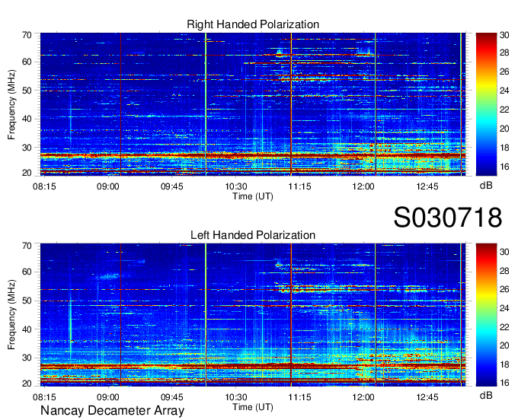The width and height of the screenshot is (518, 420).
Task: Click the 70 MHz tick of Right Handed plot
Action: [x=27, y=35]
